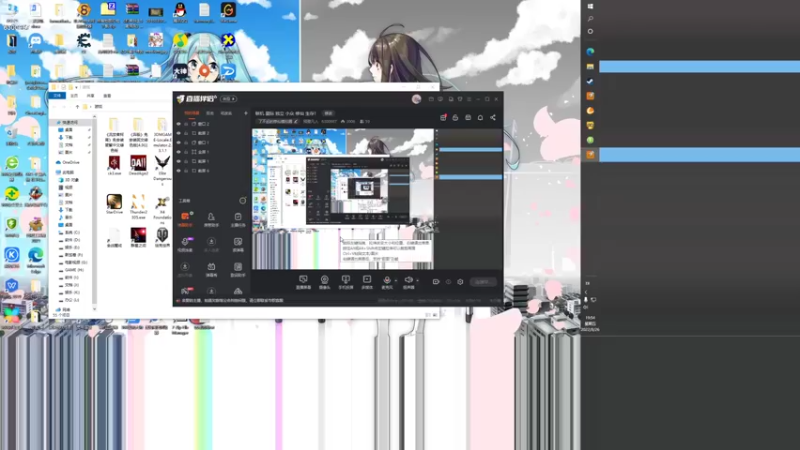800x450 pixels.
Task: Open the right tool in the second toolbox row
Action: pos(238,244)
